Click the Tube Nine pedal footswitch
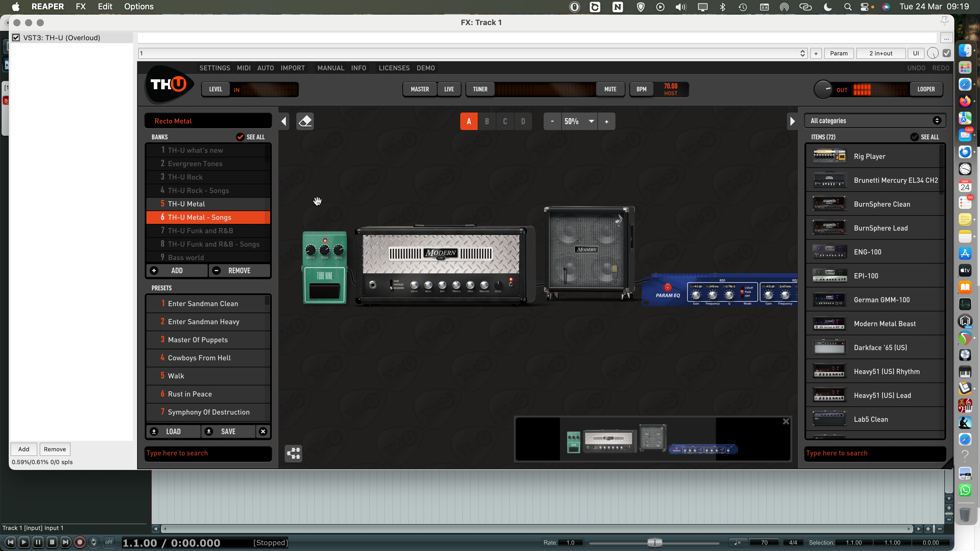The height and width of the screenshot is (551, 980). coord(325,291)
